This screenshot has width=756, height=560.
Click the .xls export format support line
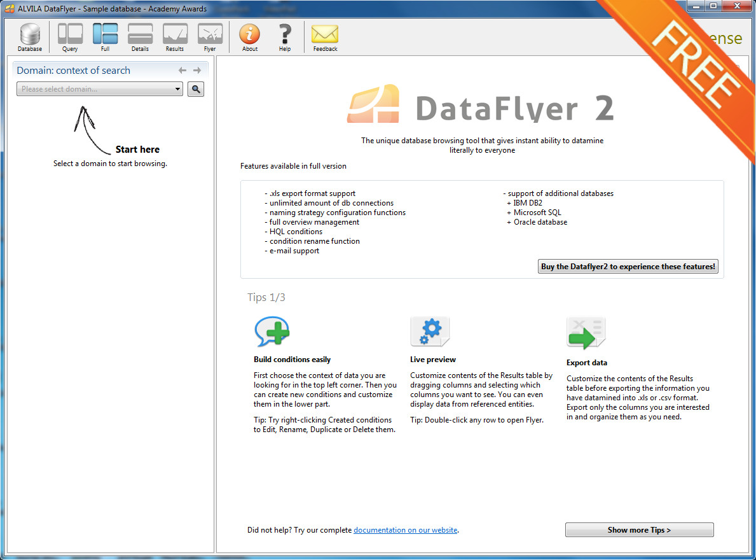coord(310,193)
